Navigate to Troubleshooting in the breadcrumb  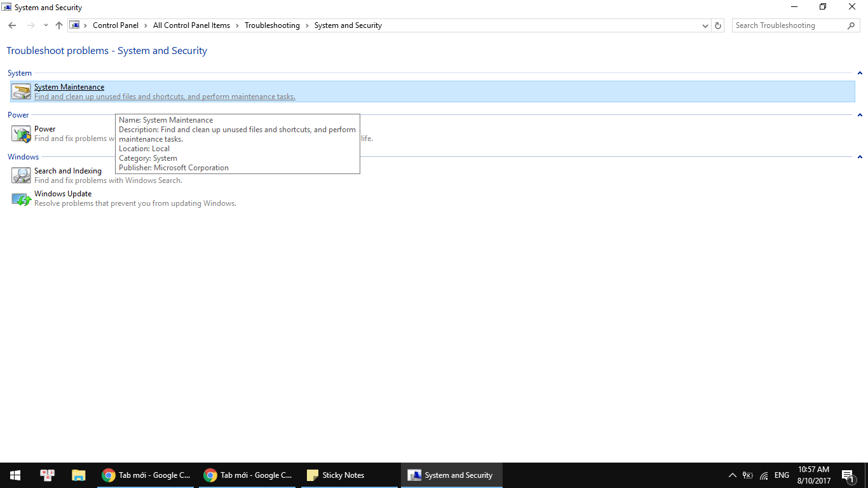pyautogui.click(x=272, y=25)
